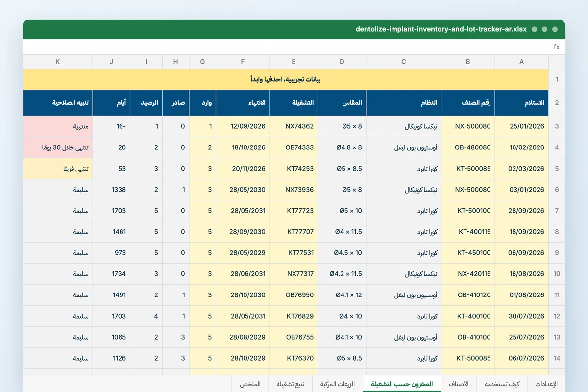588x392 pixels.
Task: Click the الانتهاء header cell
Action: point(243,103)
